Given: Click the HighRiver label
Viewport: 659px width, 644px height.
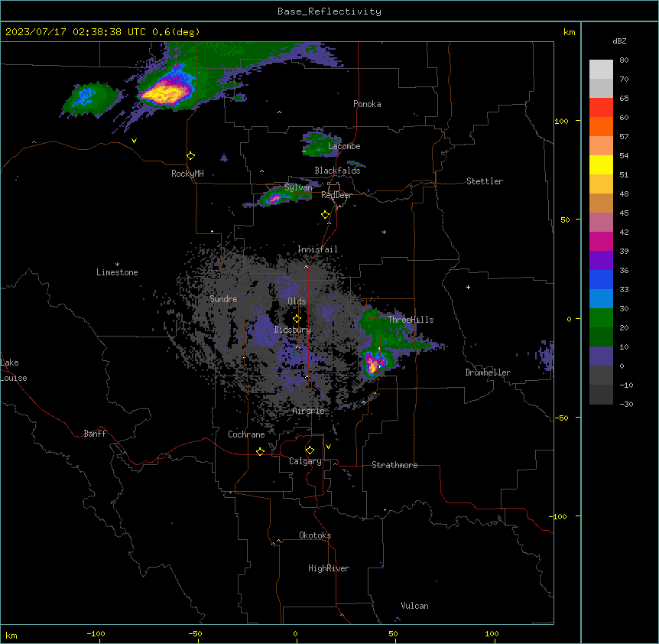Looking at the screenshot, I should coord(329,568).
